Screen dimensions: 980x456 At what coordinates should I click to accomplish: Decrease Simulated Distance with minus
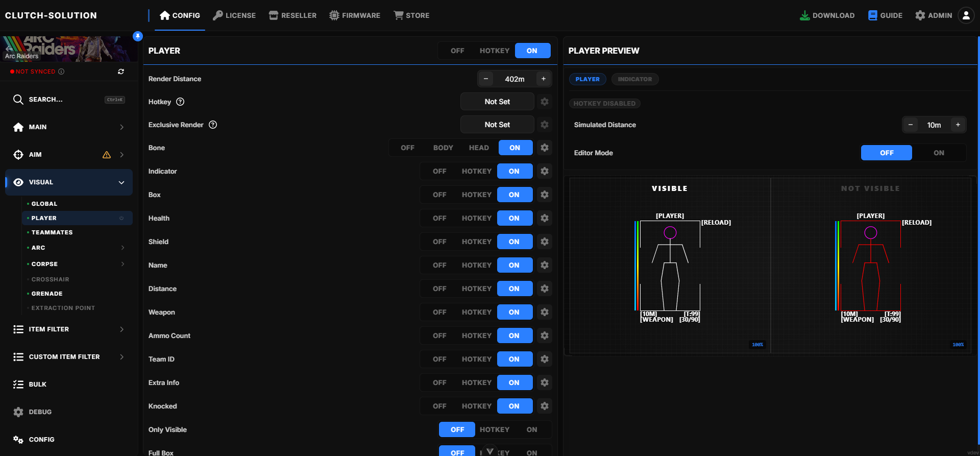click(911, 125)
